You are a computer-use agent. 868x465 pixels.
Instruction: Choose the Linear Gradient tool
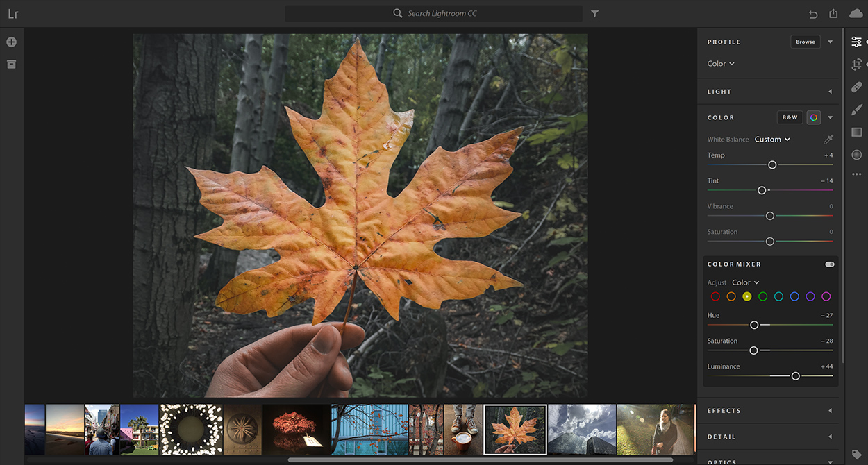856,133
